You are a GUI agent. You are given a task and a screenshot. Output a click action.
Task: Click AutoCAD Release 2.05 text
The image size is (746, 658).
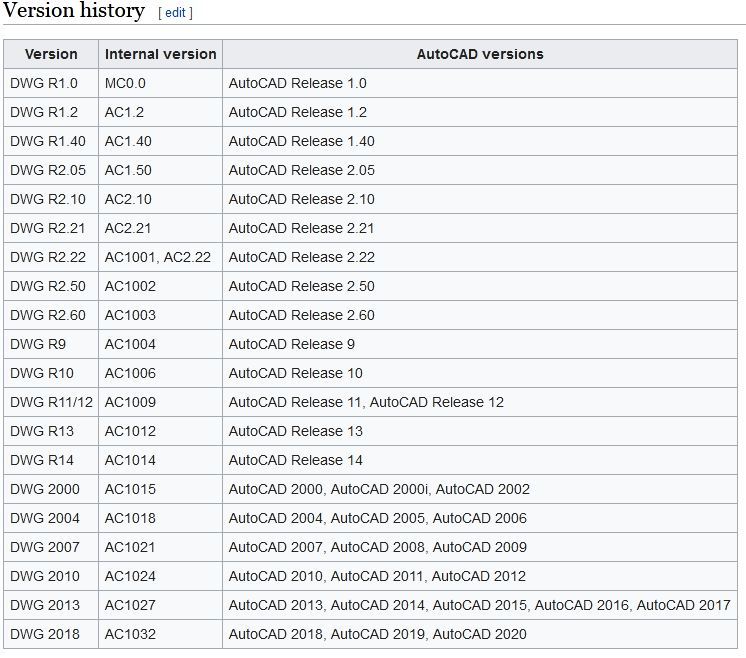pos(302,170)
